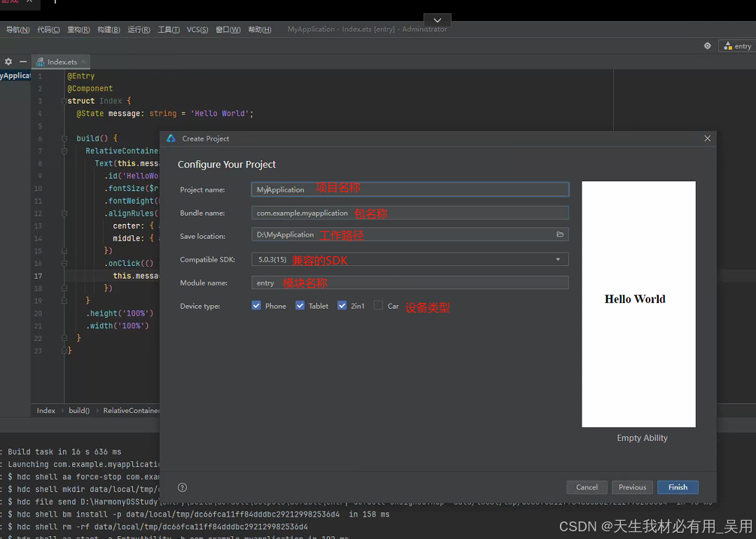756x539 pixels.
Task: Open the 导航(N) menu
Action: coord(17,29)
